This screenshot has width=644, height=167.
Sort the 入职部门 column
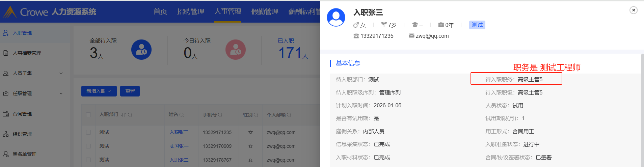click(124, 115)
